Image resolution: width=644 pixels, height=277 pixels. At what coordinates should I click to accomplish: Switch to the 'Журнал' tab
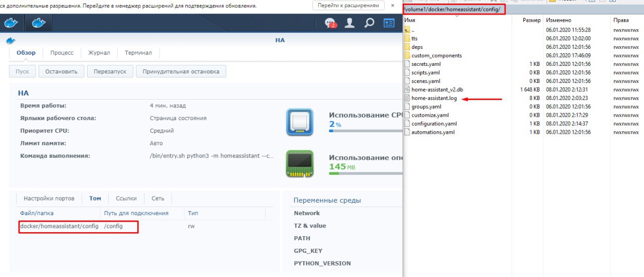tap(99, 53)
